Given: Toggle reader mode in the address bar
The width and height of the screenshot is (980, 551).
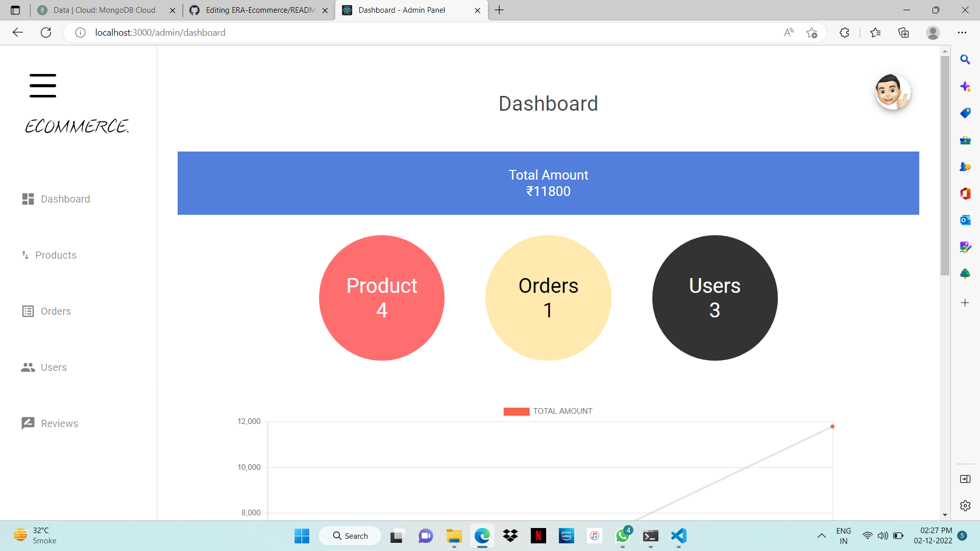Looking at the screenshot, I should tap(789, 32).
